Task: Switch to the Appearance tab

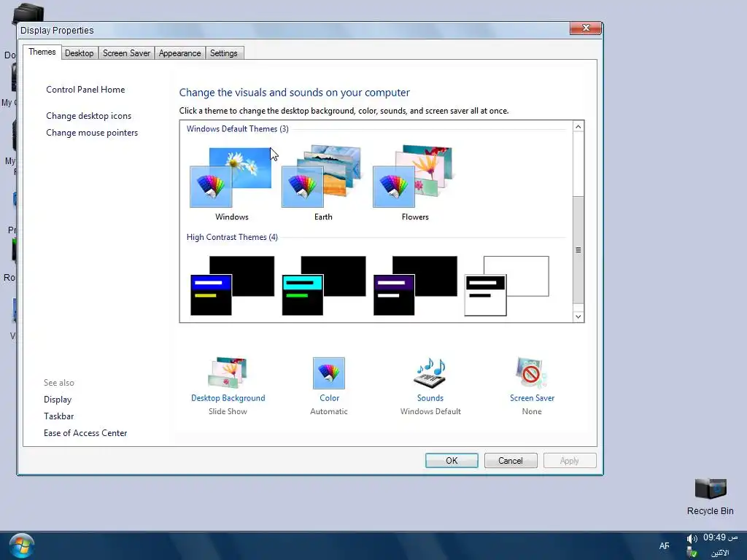Action: pos(179,52)
